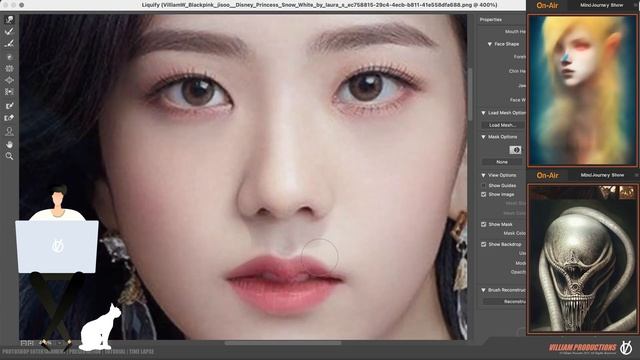Click the Liquify window title text
Image resolution: width=640 pixels, height=360 pixels.
pyautogui.click(x=319, y=5)
